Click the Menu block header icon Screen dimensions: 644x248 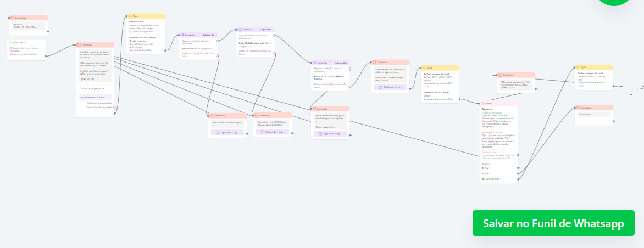coord(482,103)
